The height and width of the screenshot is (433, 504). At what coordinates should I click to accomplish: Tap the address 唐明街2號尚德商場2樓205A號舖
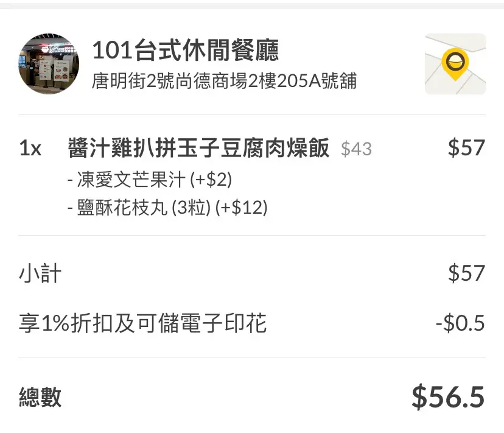224,81
